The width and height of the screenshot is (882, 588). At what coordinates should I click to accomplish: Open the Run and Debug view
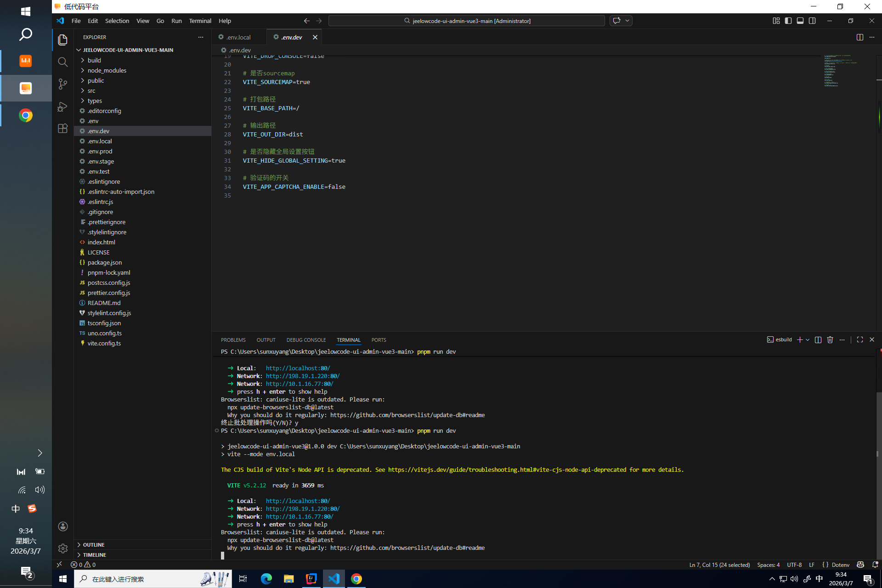[63, 107]
